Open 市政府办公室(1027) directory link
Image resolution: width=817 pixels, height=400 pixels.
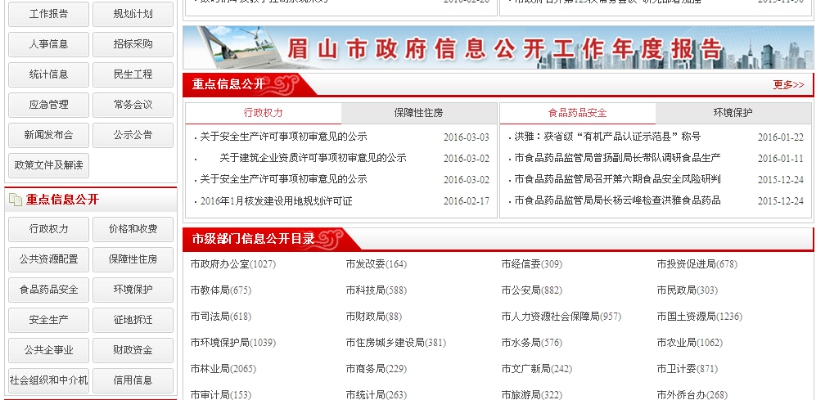233,265
